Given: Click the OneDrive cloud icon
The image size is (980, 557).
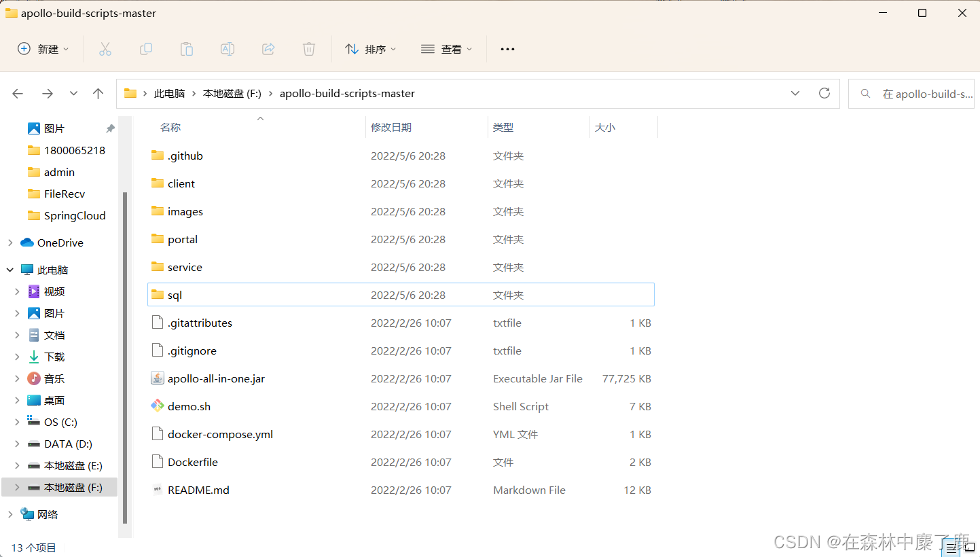Looking at the screenshot, I should click(27, 242).
